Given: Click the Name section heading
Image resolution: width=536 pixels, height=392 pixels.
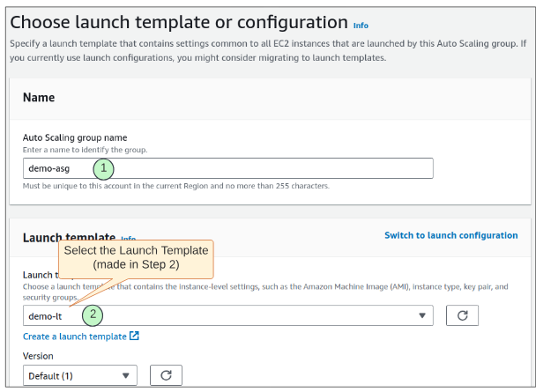Looking at the screenshot, I should tap(39, 98).
